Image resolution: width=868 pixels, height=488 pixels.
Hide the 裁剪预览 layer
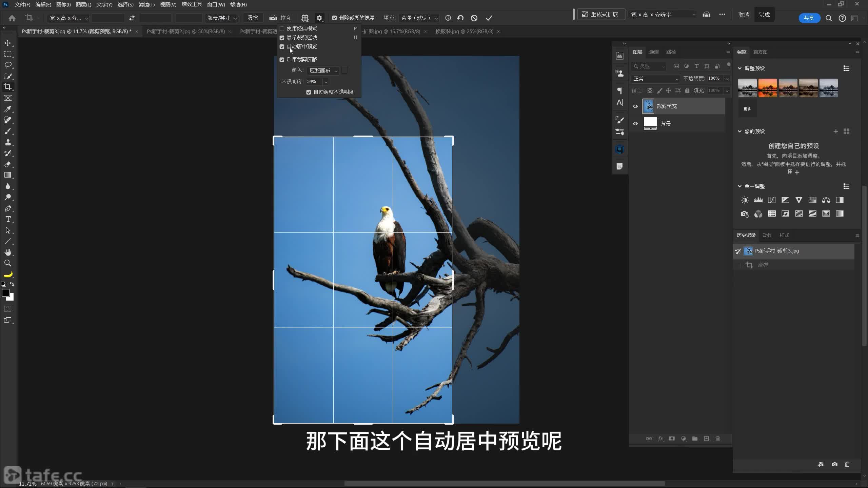635,106
